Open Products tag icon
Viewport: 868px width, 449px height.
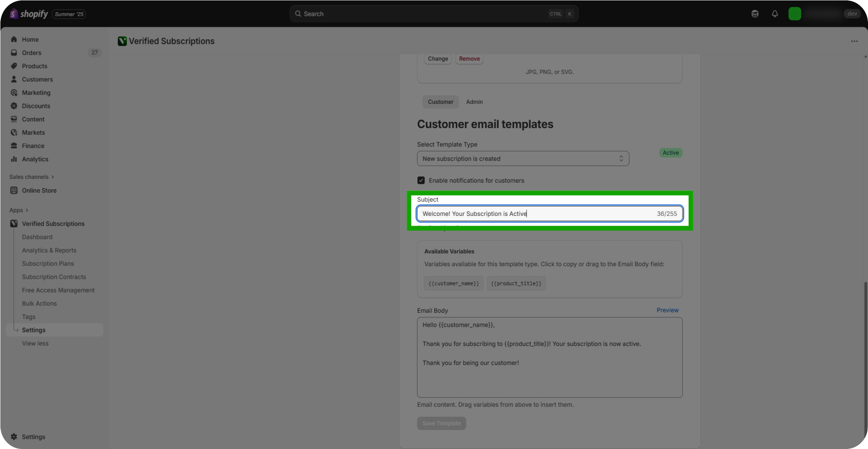point(14,66)
